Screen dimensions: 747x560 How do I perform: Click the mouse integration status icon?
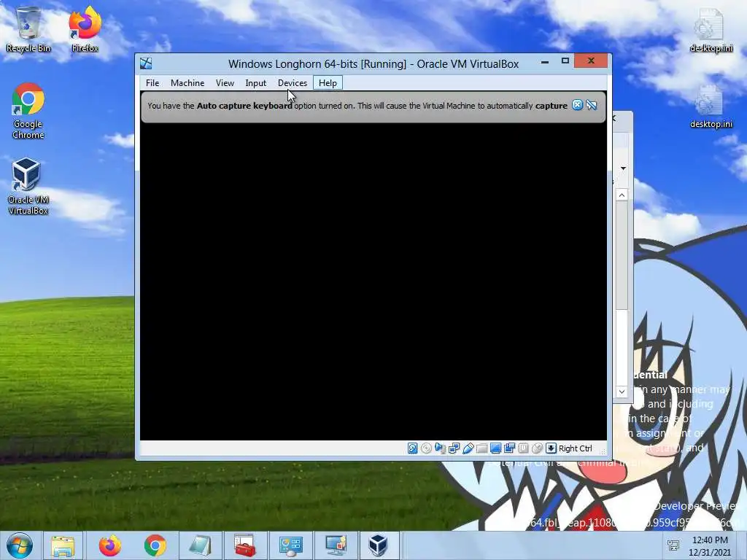(537, 448)
